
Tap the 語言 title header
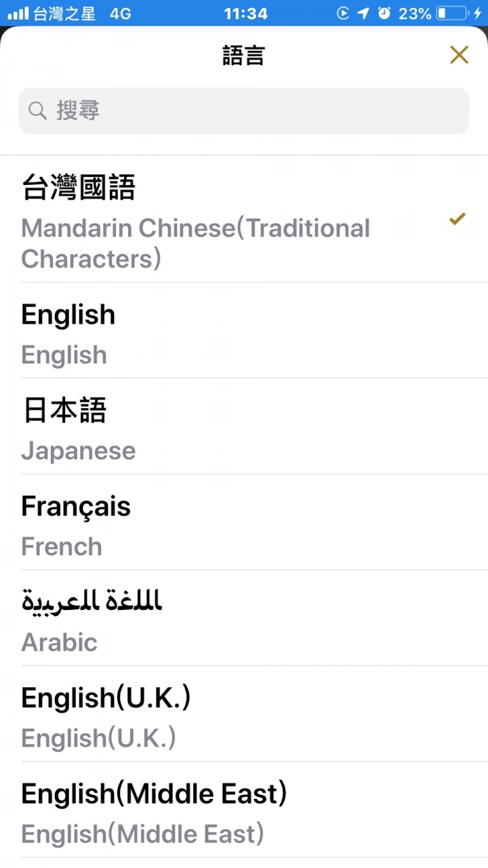[243, 55]
